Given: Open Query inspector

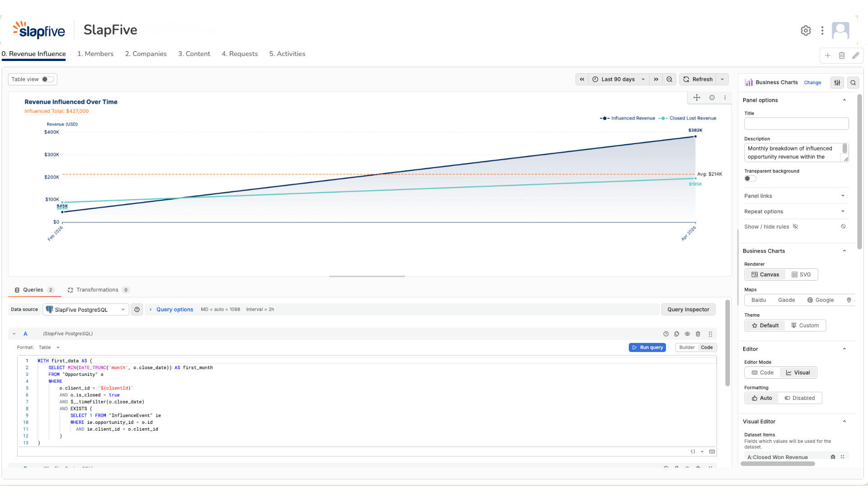Looking at the screenshot, I should click(x=688, y=310).
